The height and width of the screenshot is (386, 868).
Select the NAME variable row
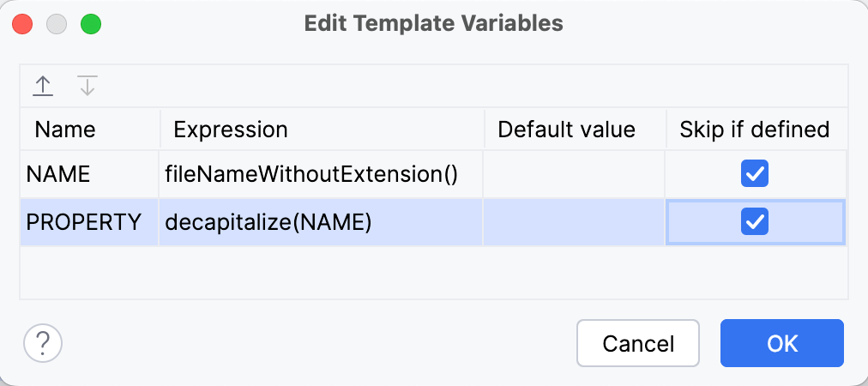[58, 175]
